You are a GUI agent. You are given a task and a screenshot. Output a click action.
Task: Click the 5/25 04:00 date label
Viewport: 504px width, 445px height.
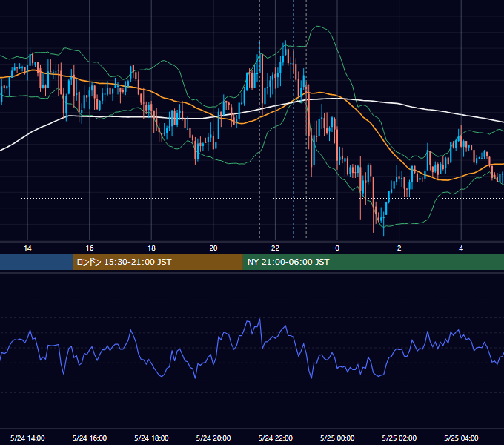pos(461,438)
